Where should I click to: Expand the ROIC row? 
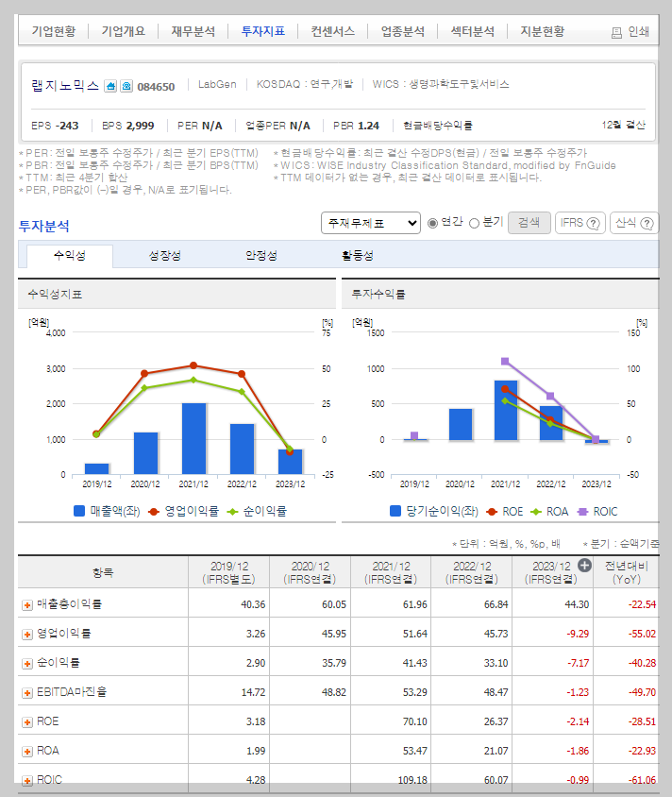coord(27,780)
